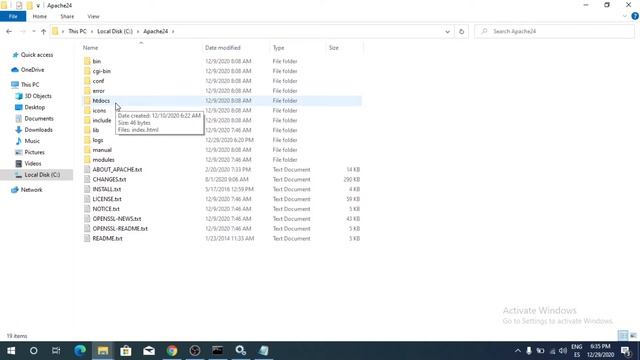Open recent locations dropdown arrow
640x360 pixels.
[x=33, y=31]
